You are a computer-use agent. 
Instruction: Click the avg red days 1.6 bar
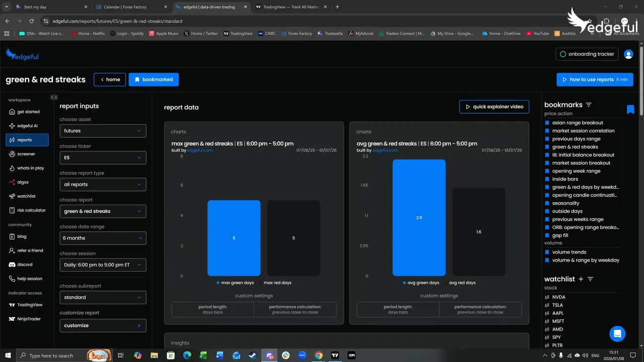click(x=478, y=232)
